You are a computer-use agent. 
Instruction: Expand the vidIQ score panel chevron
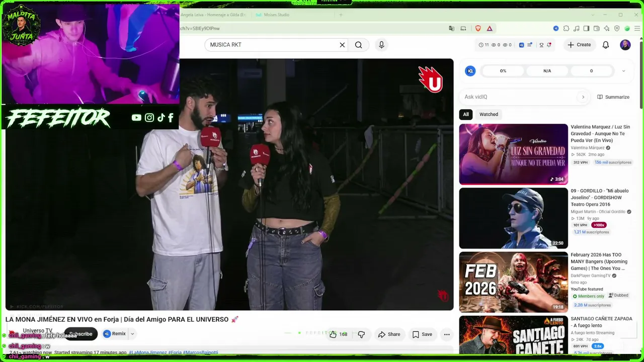[x=623, y=71]
